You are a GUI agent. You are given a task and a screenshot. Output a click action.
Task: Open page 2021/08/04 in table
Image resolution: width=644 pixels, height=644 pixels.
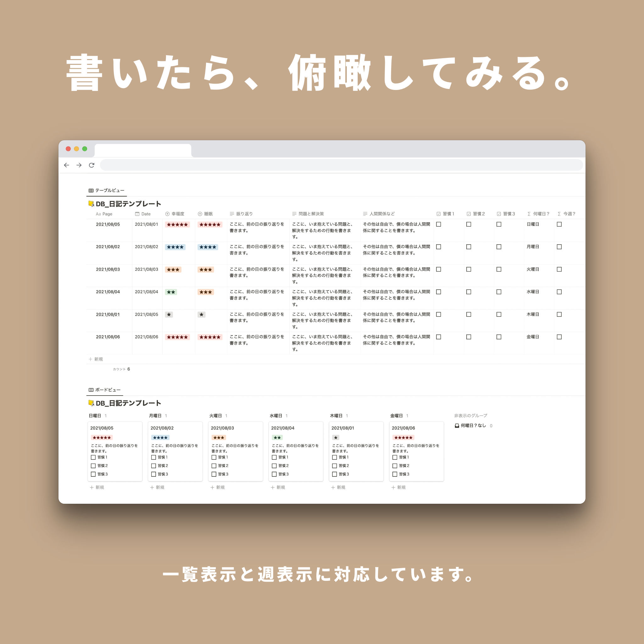(108, 292)
